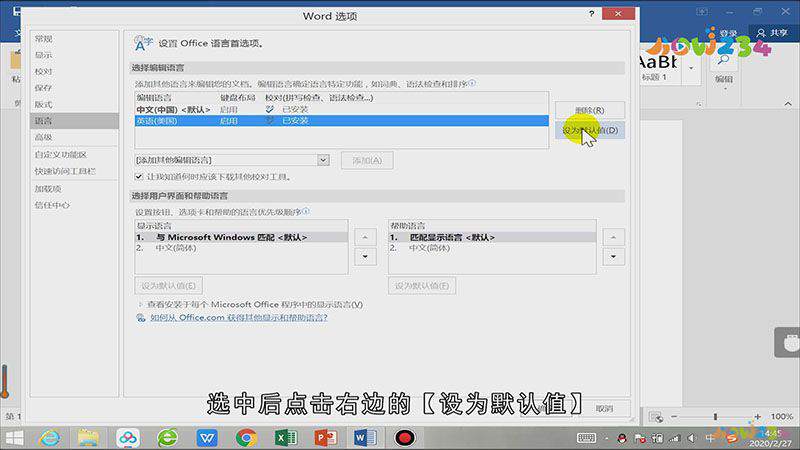
Task: Select the 英语(美国) editing language row
Action: tap(341, 121)
